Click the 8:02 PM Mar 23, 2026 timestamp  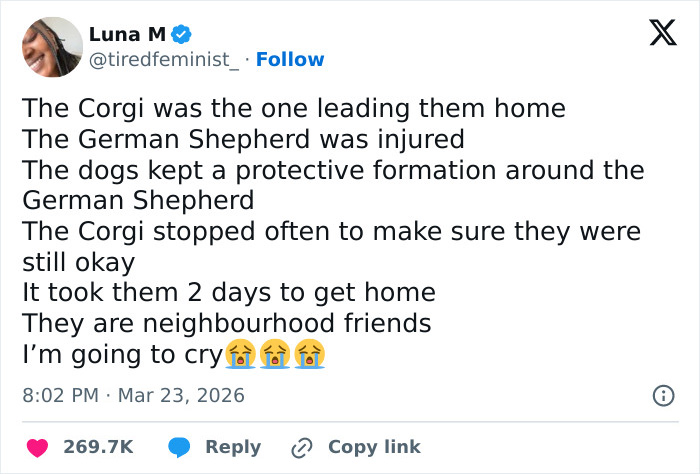point(133,395)
